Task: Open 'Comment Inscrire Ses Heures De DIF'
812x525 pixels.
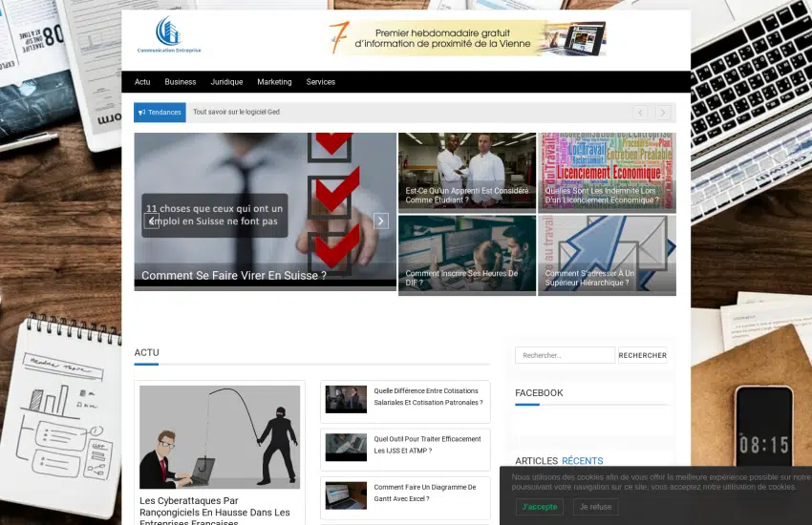Action: click(x=467, y=256)
